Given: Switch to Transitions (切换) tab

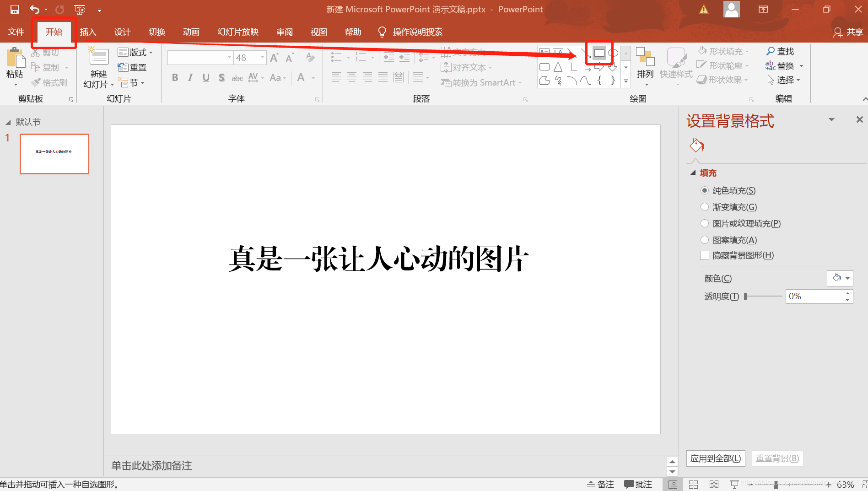Looking at the screenshot, I should (156, 32).
